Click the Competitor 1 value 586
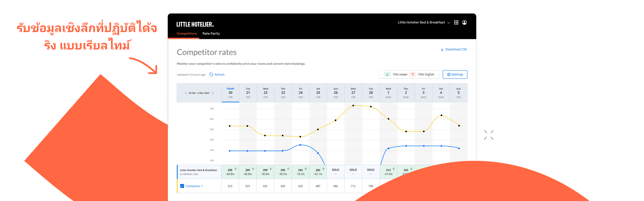This screenshot has width=644, height=201. 335,186
